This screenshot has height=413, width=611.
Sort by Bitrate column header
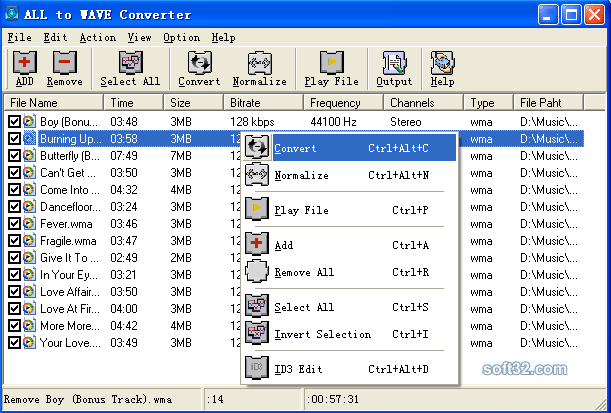click(263, 102)
